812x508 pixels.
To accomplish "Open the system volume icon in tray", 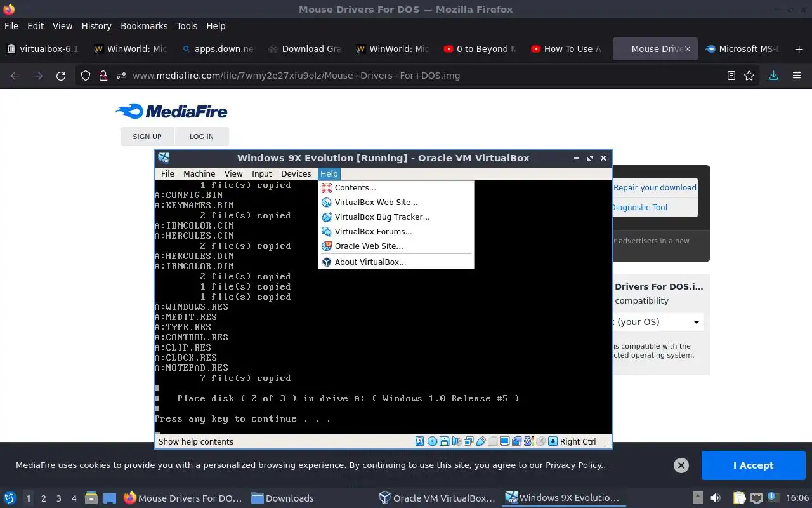I will (716, 498).
